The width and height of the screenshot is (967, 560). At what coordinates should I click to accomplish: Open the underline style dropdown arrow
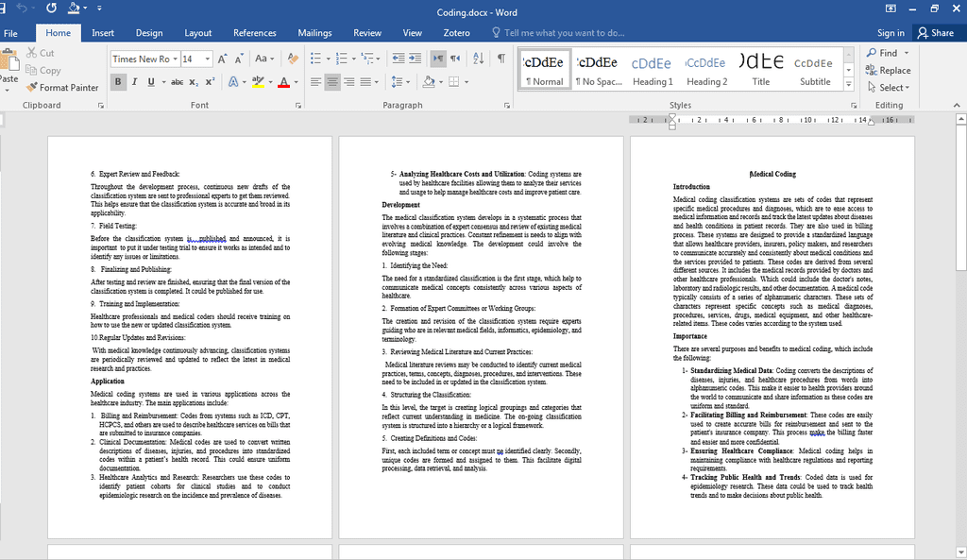click(163, 82)
